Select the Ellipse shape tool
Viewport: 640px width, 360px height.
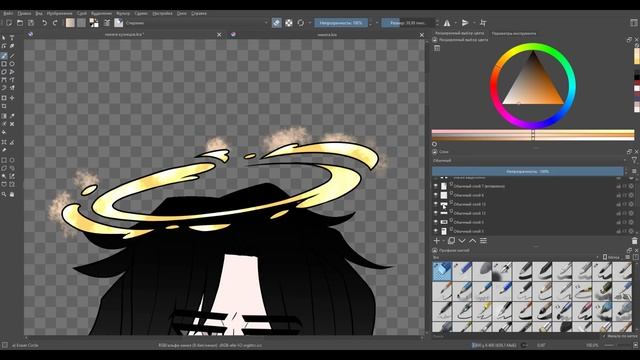pyautogui.click(x=12, y=64)
